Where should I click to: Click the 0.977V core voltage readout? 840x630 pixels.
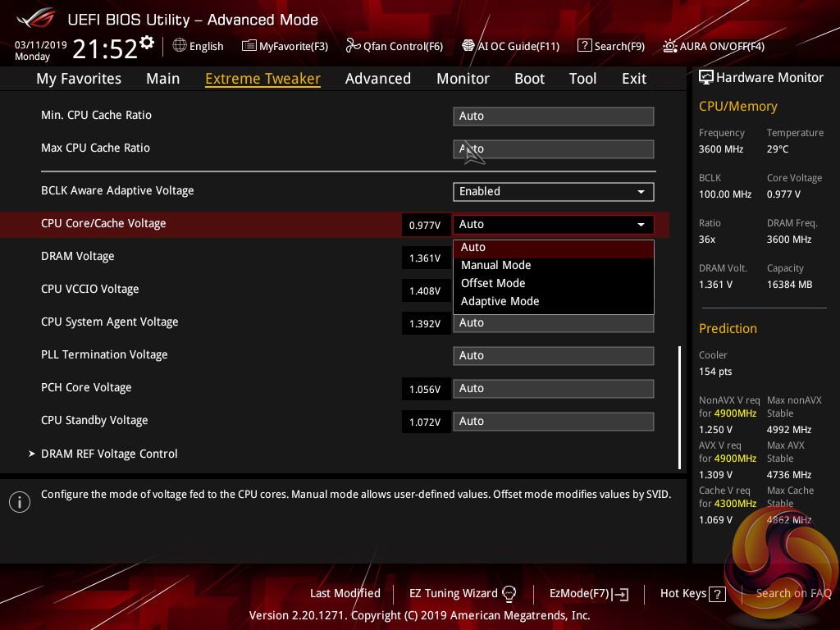[426, 225]
